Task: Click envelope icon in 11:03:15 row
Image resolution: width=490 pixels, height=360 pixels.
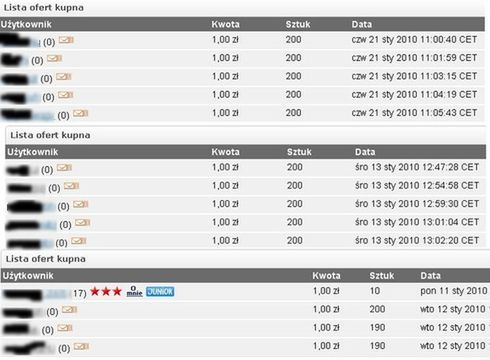Action: tap(63, 77)
